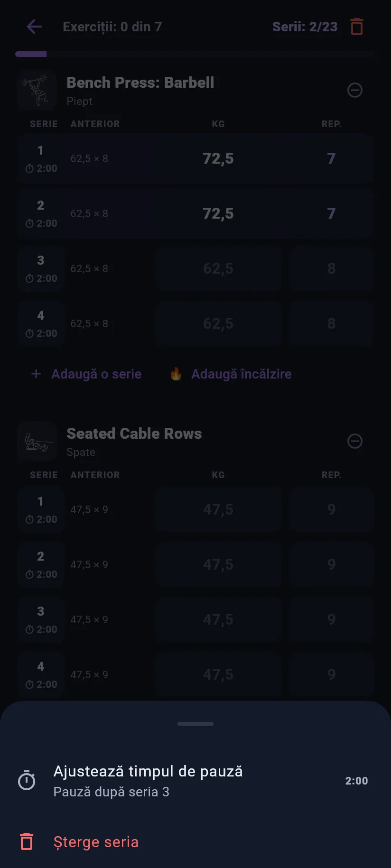Tap the back arrow icon

[x=34, y=27]
